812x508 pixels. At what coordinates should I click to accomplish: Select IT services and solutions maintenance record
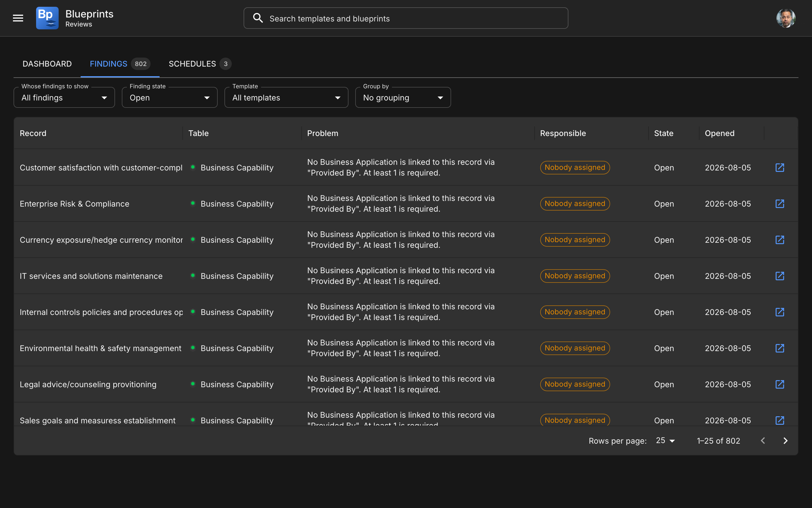click(91, 276)
